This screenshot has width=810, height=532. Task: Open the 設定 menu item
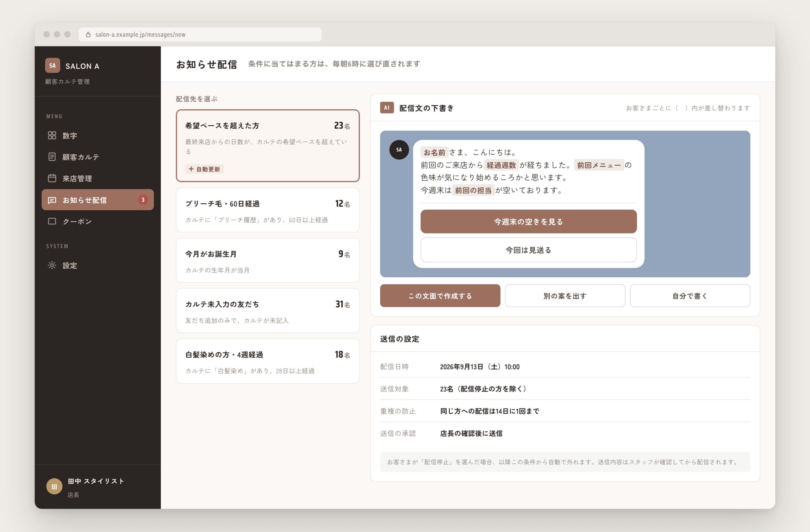98,265
